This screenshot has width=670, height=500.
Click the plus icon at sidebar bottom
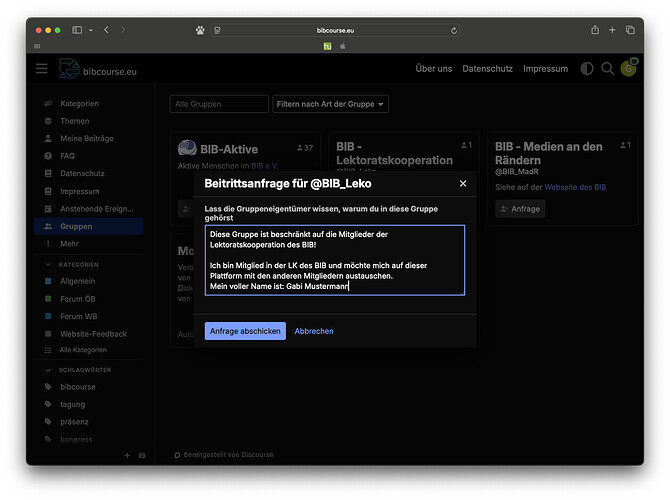click(x=127, y=456)
